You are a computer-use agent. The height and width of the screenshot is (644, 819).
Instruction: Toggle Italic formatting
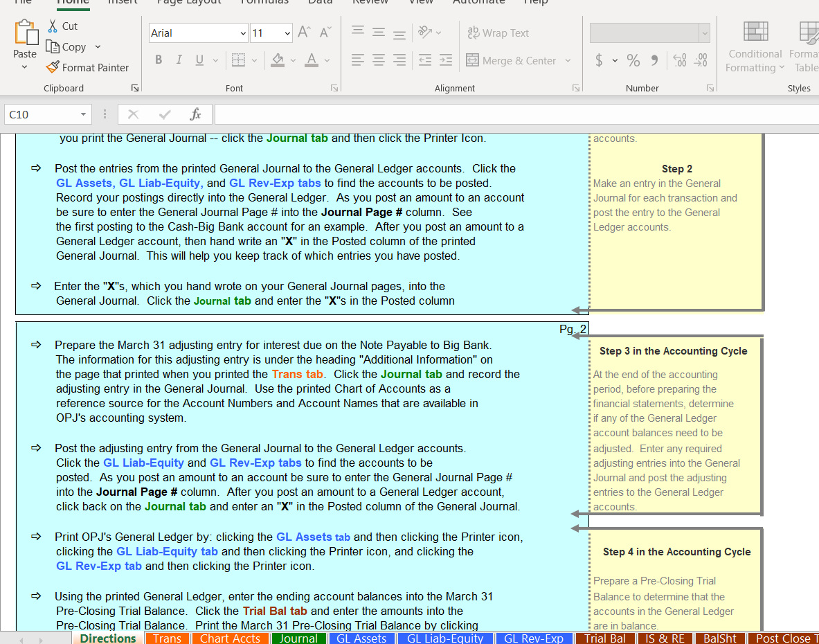click(x=179, y=60)
